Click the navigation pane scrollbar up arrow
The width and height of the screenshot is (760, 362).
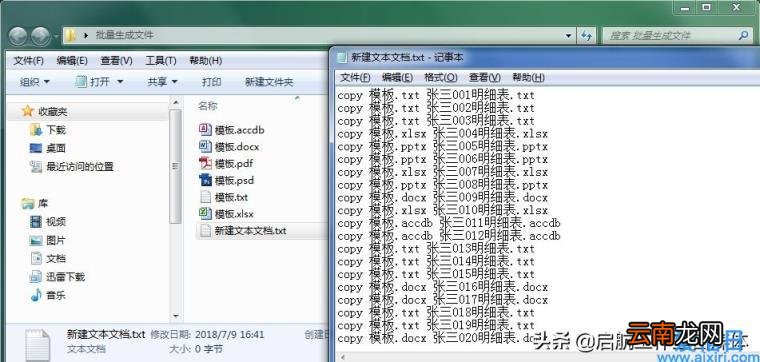175,102
